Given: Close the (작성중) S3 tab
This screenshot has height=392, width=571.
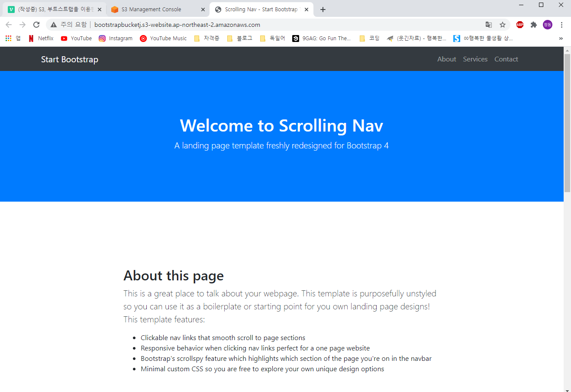Looking at the screenshot, I should 100,10.
